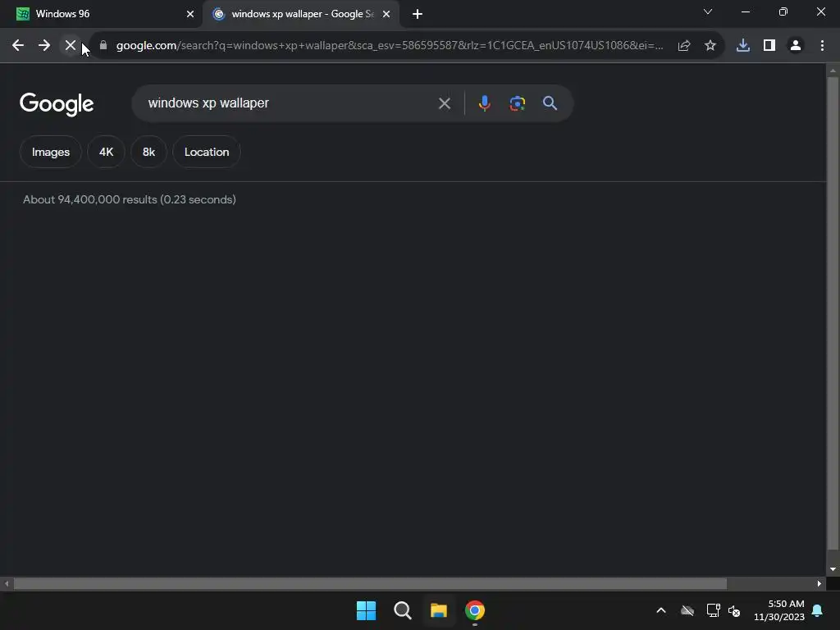Share this page from address bar

click(684, 46)
